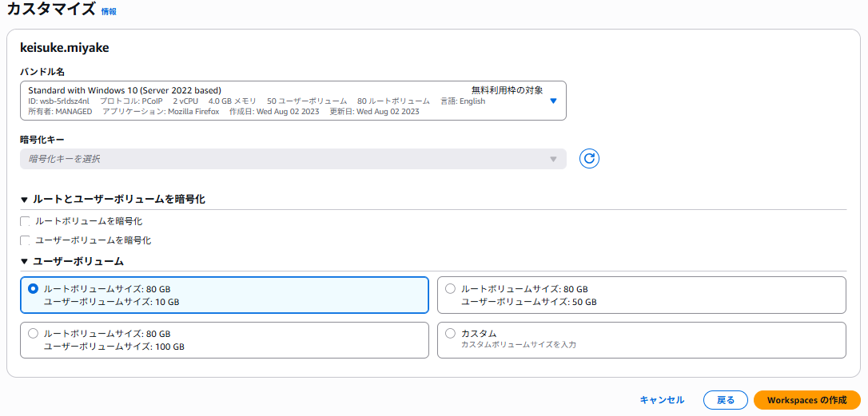Open the 情報 link beside カスタマイズ
The width and height of the screenshot is (868, 416).
click(109, 12)
